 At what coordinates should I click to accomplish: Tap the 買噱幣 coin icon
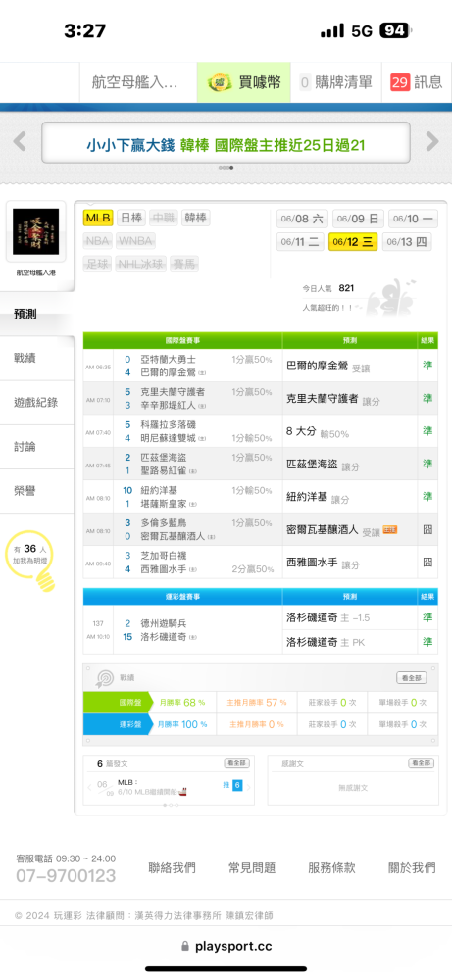point(220,82)
